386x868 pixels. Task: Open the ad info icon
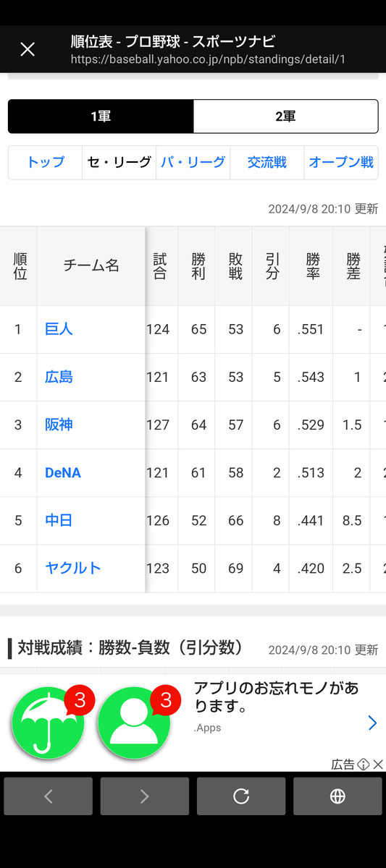[x=364, y=765]
